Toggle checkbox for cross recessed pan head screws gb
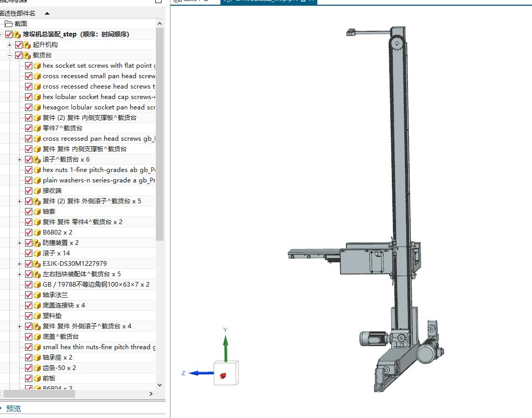Viewport: 532px width, 418px height. click(29, 139)
